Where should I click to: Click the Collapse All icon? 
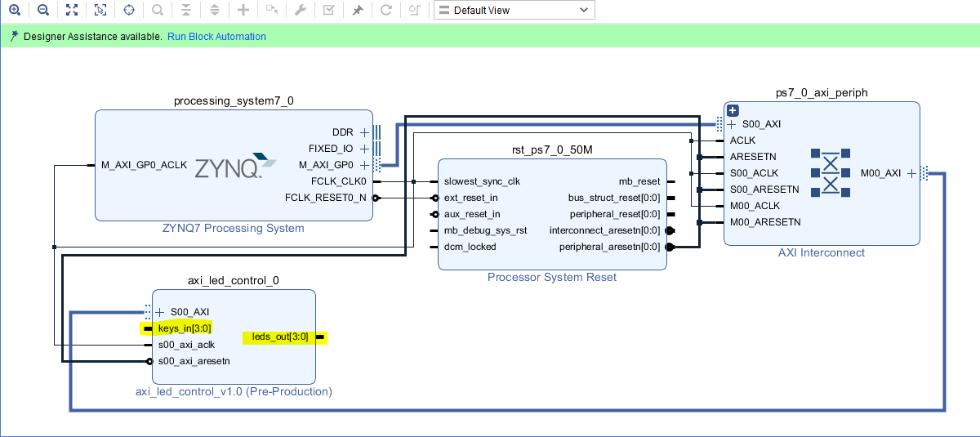point(185,10)
